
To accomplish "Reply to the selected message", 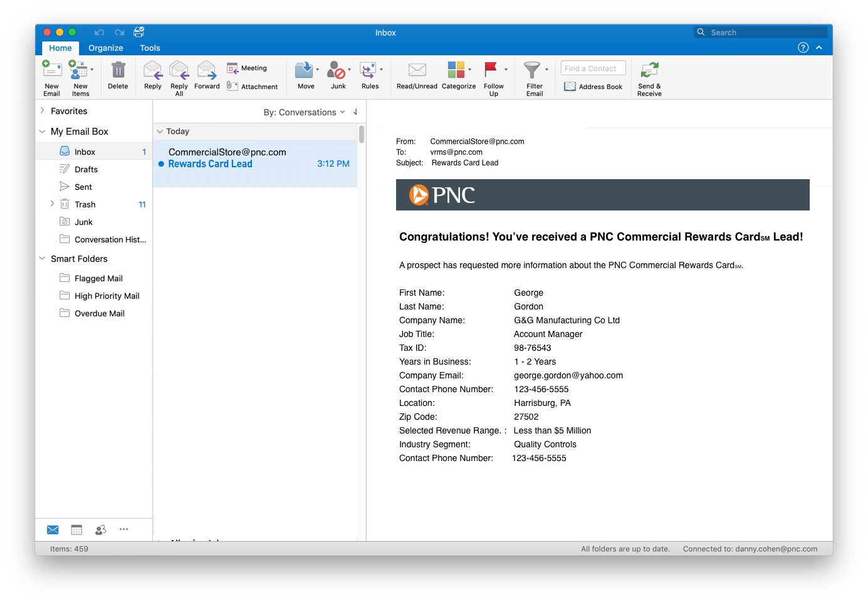I will (x=153, y=76).
